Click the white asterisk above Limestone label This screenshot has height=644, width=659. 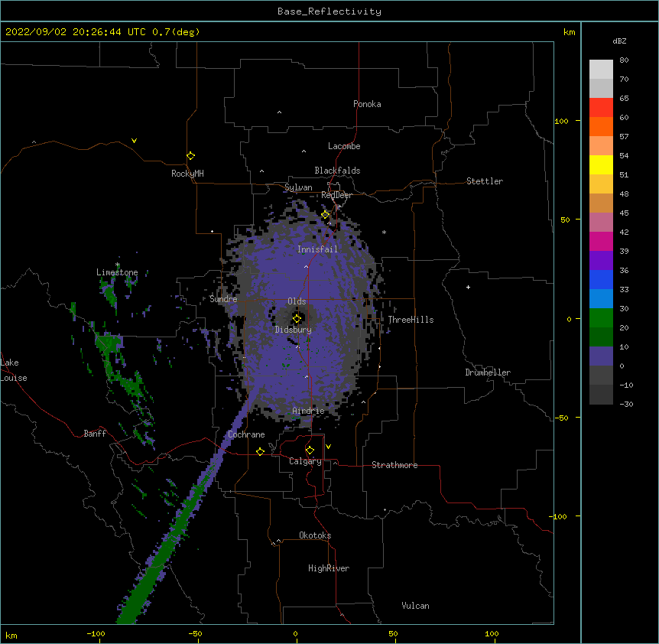[118, 265]
